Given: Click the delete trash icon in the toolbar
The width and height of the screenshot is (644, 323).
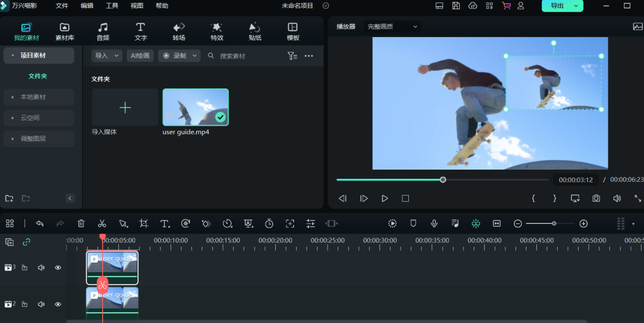Looking at the screenshot, I should [81, 223].
